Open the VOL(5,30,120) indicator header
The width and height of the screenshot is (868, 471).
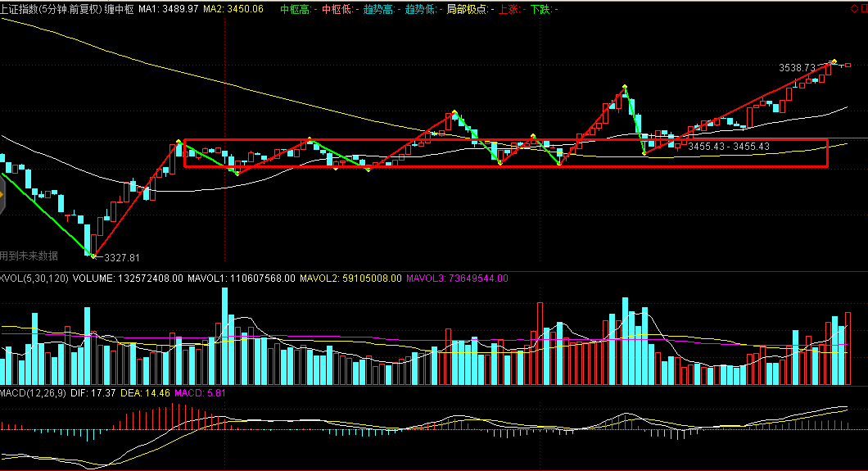click(34, 279)
